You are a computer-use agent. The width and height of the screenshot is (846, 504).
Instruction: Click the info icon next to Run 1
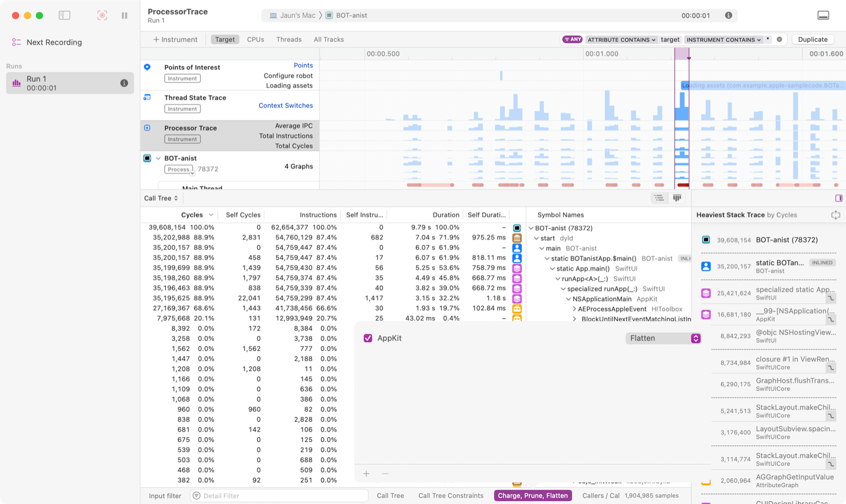coord(124,83)
